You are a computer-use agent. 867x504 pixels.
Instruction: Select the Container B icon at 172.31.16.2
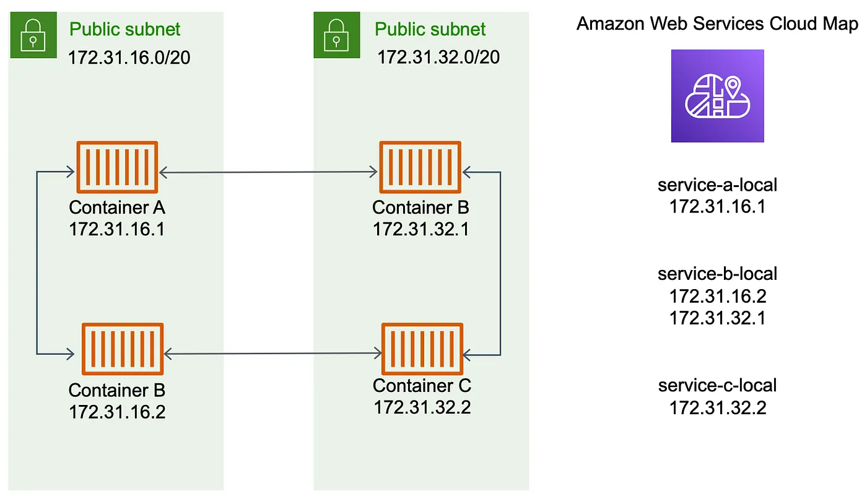coord(123,349)
